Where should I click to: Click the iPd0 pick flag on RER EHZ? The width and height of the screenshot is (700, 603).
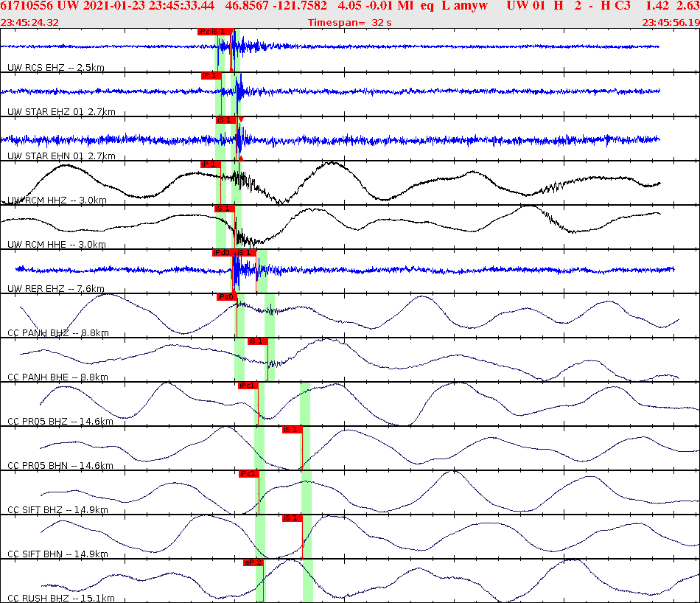click(220, 253)
